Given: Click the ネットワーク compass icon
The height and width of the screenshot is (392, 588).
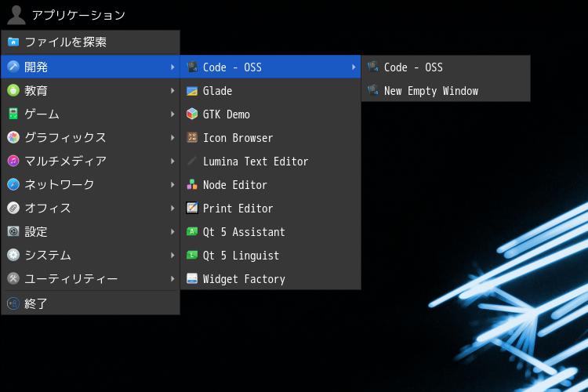Looking at the screenshot, I should point(13,184).
